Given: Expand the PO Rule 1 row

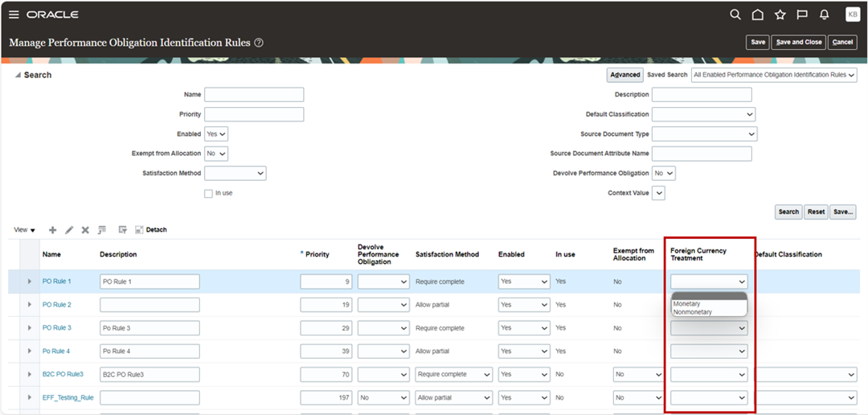Looking at the screenshot, I should pos(30,281).
